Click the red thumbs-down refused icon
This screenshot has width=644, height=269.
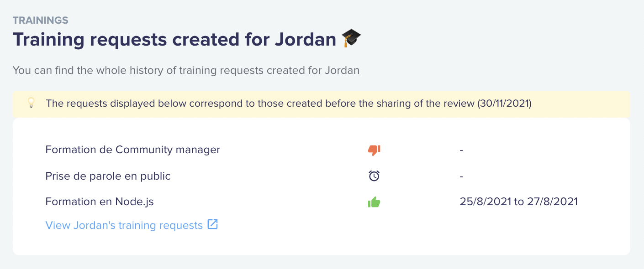[x=374, y=150]
